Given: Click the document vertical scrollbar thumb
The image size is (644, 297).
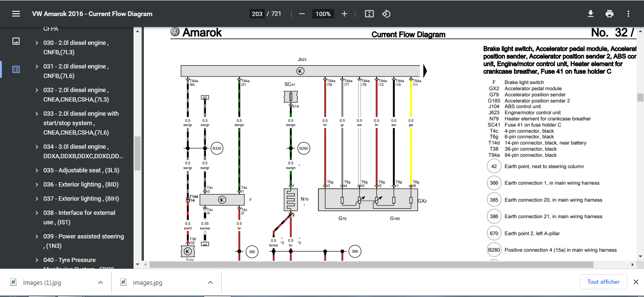Looking at the screenshot, I should [x=640, y=97].
